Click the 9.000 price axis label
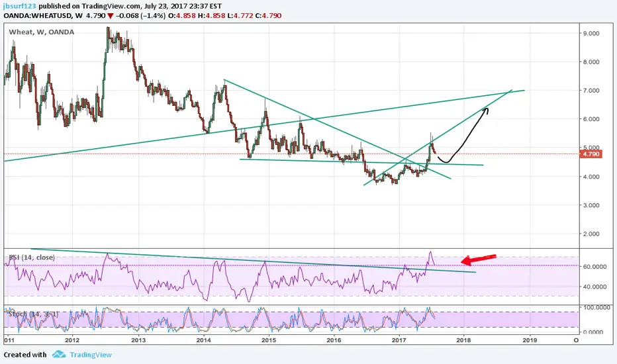This screenshot has width=617, height=364. (x=591, y=34)
